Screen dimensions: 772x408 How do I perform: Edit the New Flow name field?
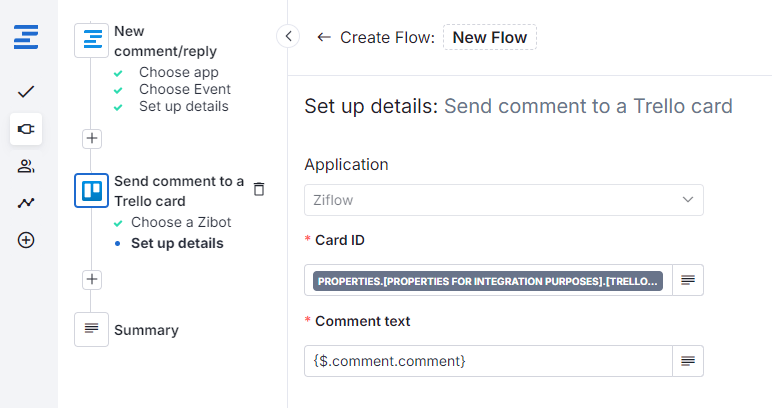(490, 37)
